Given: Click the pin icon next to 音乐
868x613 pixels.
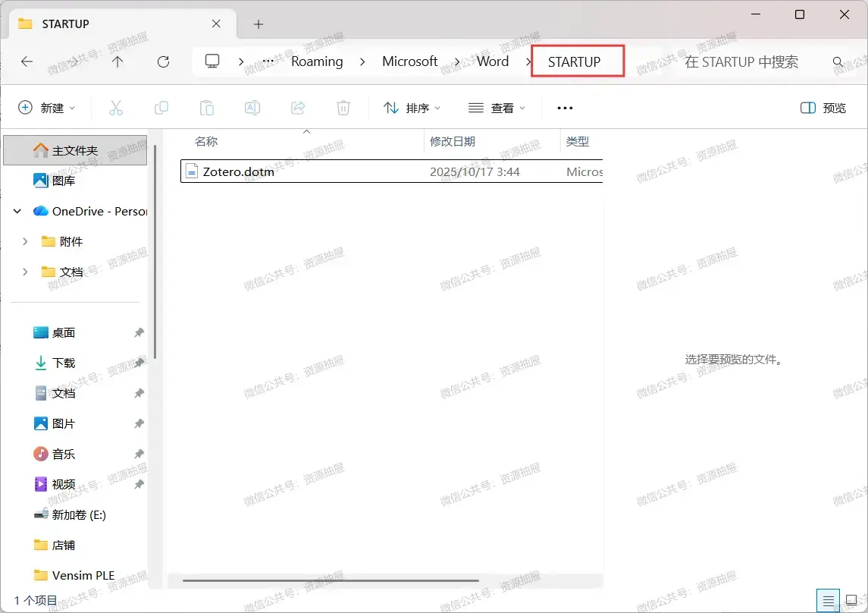Looking at the screenshot, I should coord(139,454).
